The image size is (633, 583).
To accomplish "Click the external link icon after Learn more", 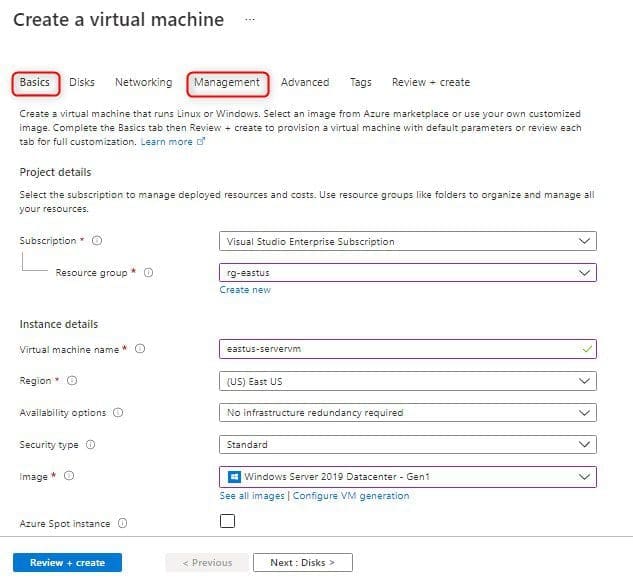I will pos(201,141).
